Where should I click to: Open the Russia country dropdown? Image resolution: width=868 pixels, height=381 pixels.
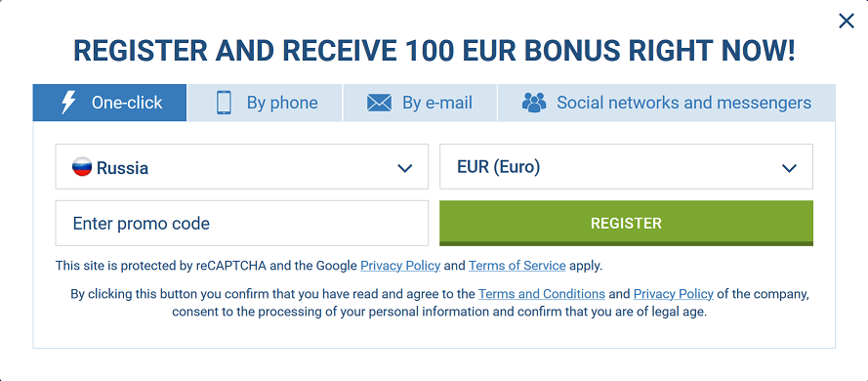pos(242,167)
